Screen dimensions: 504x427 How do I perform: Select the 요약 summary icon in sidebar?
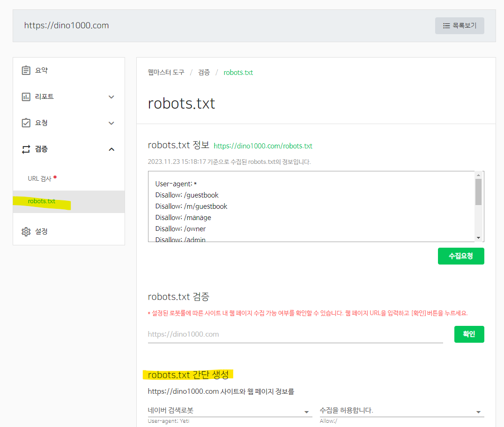click(x=26, y=70)
